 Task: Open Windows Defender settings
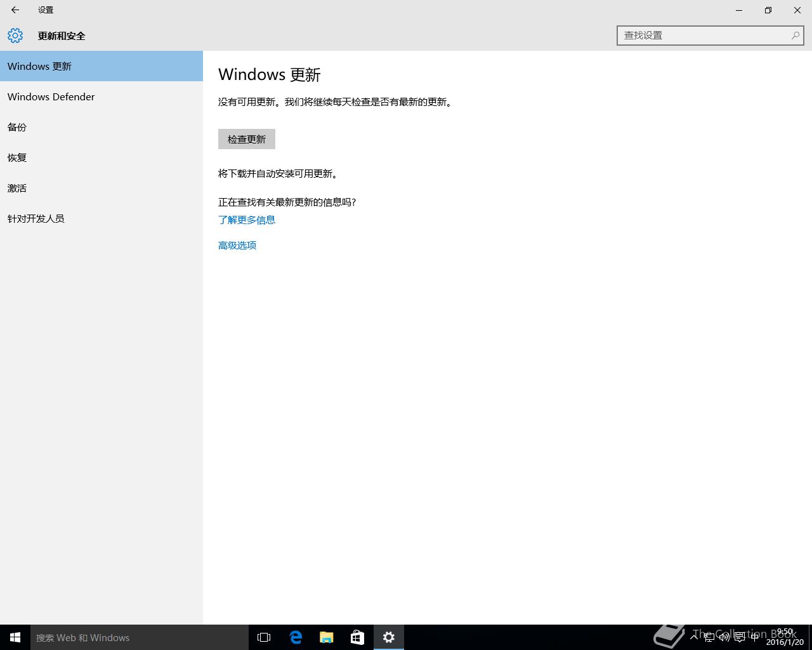pos(101,96)
